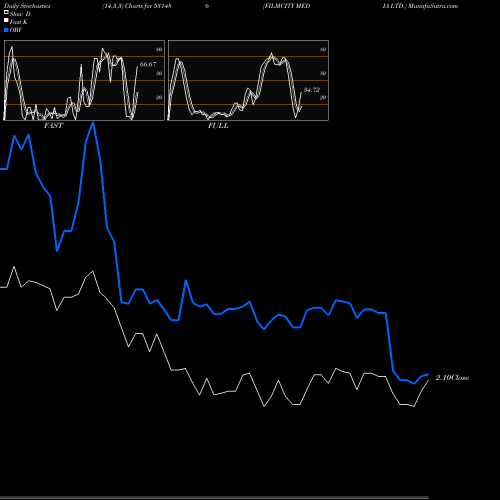Open the FULL stochastic chart panel
The height and width of the screenshot is (500, 500).
pos(248,80)
